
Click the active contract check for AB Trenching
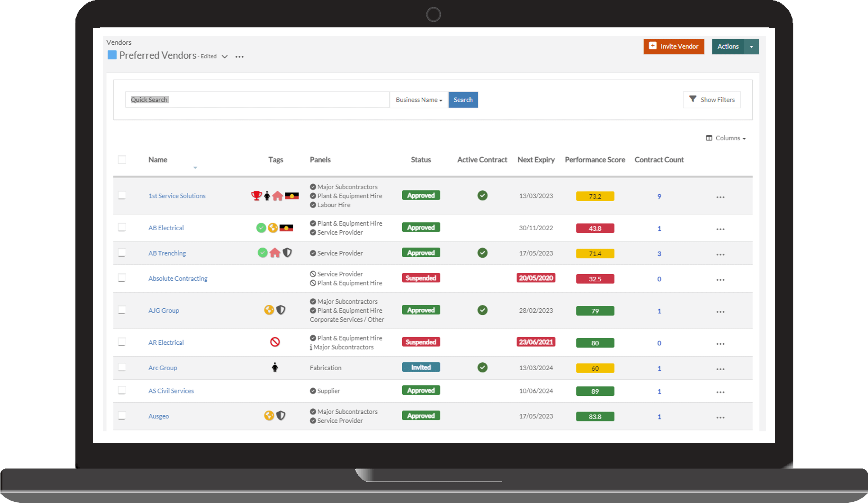coord(482,253)
